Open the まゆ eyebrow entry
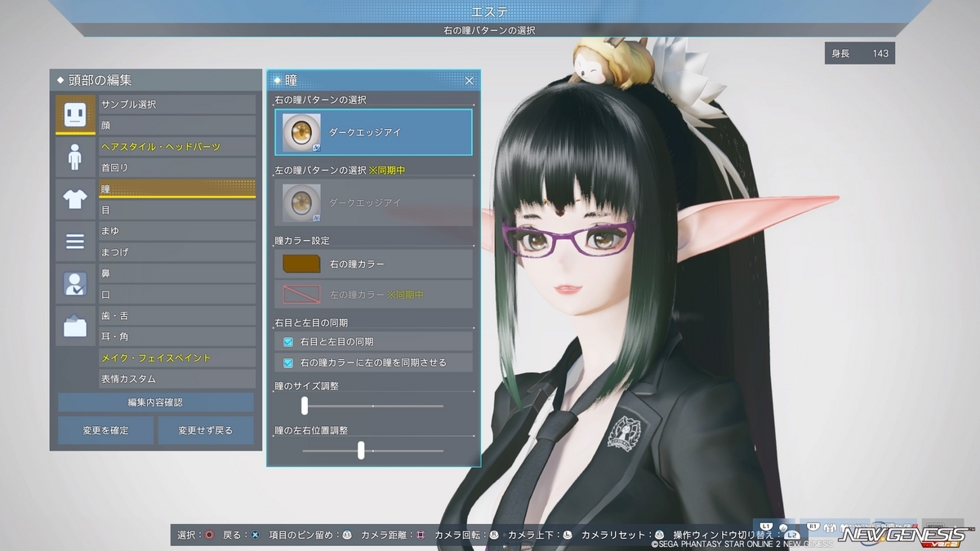980x551 pixels. (177, 231)
